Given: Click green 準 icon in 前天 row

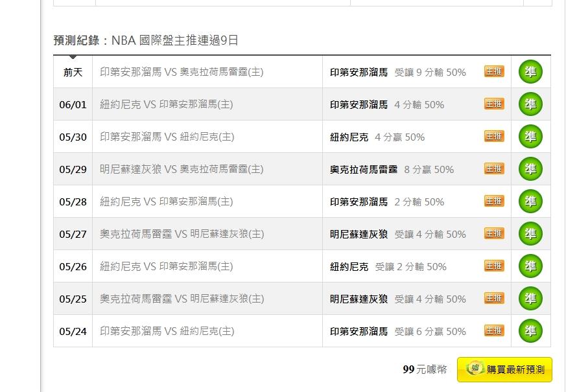Looking at the screenshot, I should point(530,72).
